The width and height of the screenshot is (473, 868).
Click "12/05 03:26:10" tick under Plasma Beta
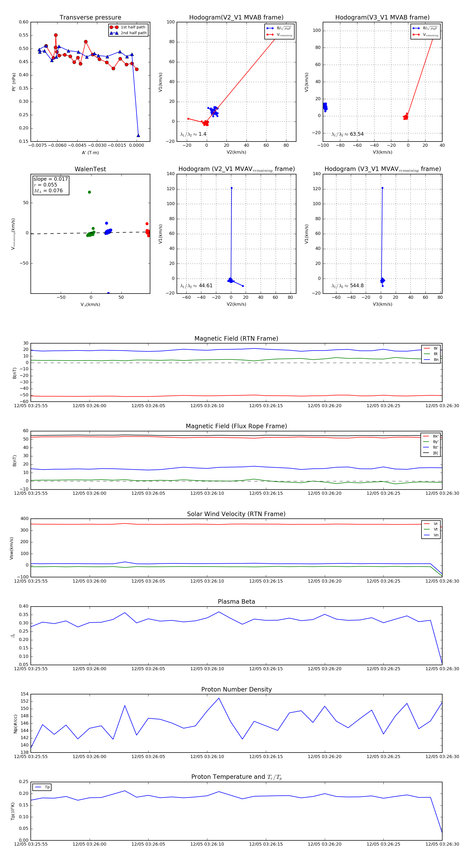(207, 669)
